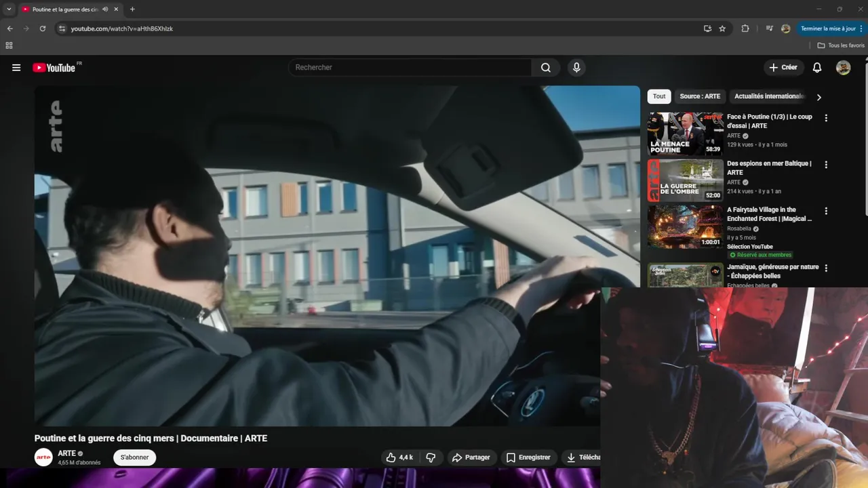This screenshot has width=868, height=488.
Task: Click Rosabella channel name
Action: 739,229
